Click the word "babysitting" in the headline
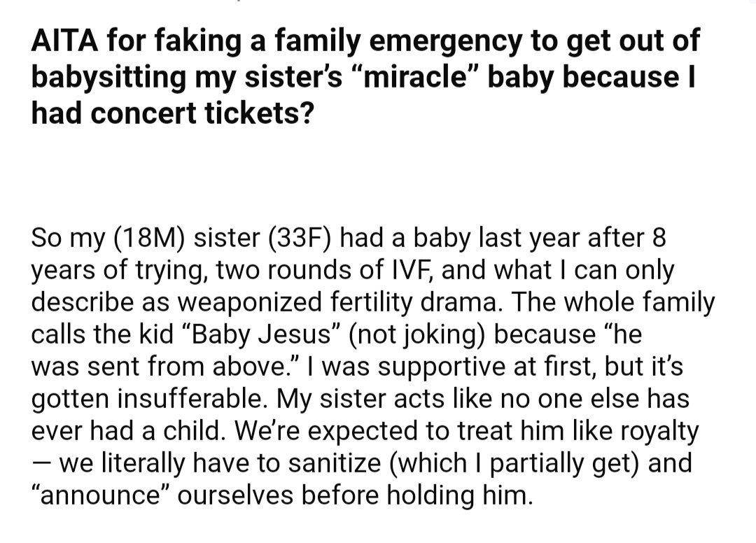 (108, 77)
